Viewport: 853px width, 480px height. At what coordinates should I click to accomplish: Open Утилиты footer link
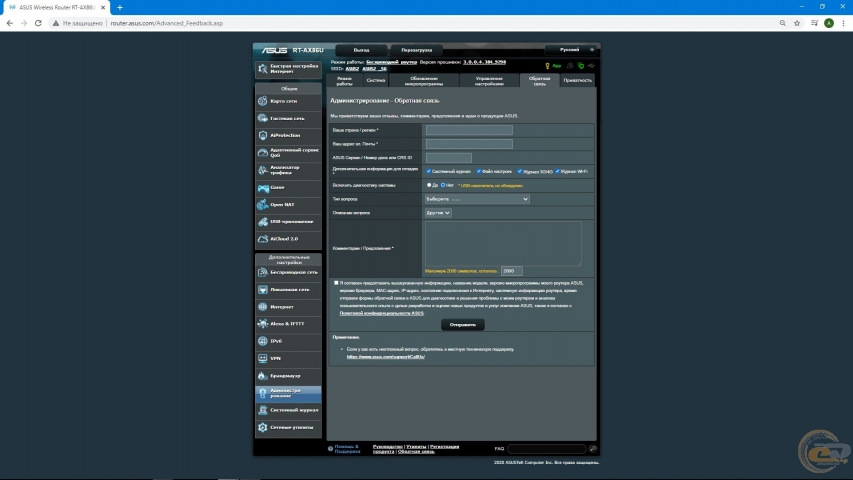point(416,447)
